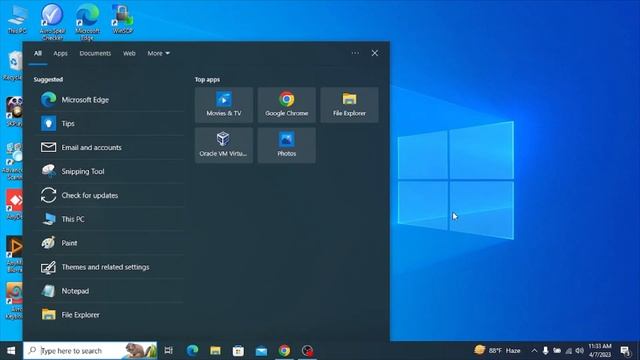Launch Notepad from the Suggested list
The image size is (640, 360).
coord(109,291)
